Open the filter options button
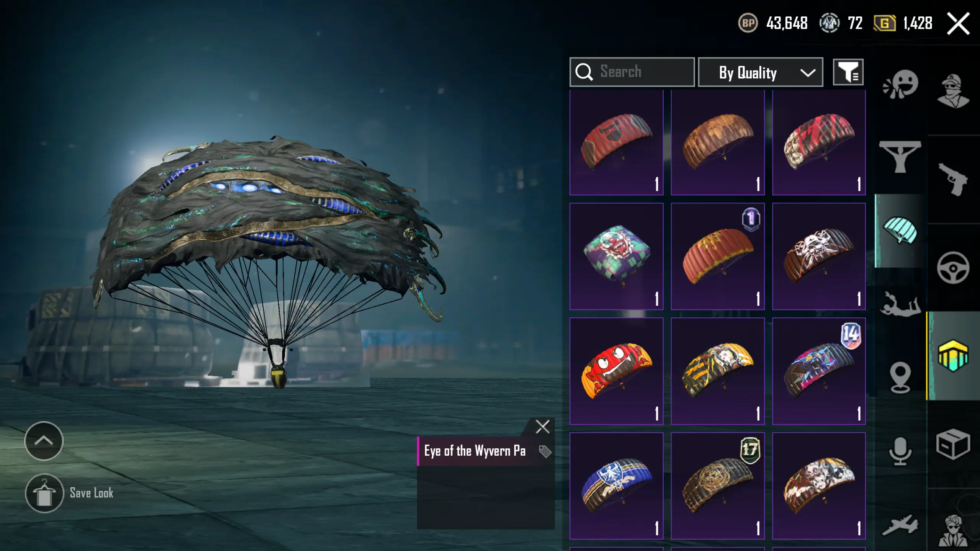Image resolution: width=980 pixels, height=551 pixels. (848, 72)
